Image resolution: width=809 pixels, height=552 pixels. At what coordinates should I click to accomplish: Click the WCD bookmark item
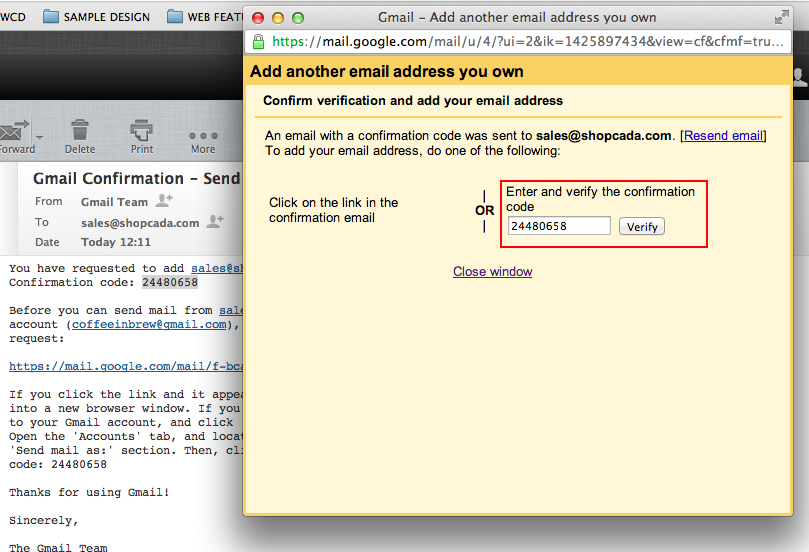(x=13, y=17)
